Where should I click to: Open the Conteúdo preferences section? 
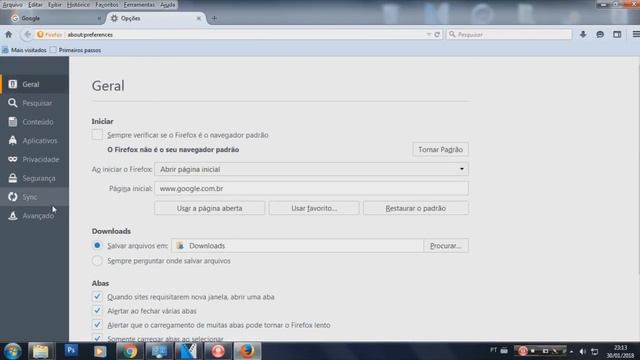point(34,122)
